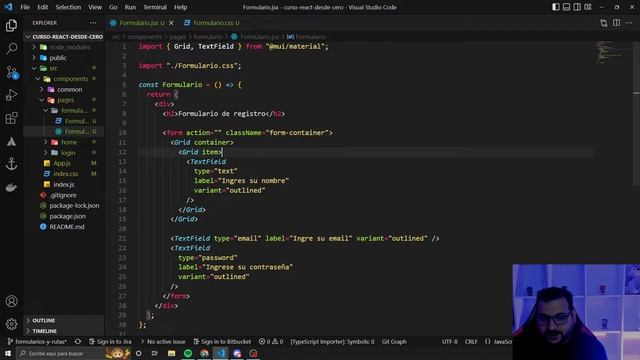Open Explorer more actions ellipsis

(x=93, y=23)
